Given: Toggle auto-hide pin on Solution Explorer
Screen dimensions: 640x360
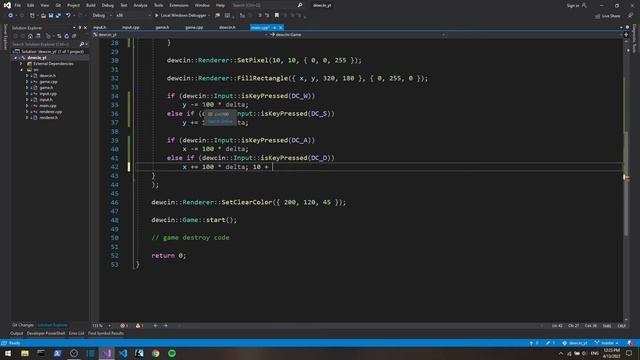Looking at the screenshot, I should coord(80,28).
